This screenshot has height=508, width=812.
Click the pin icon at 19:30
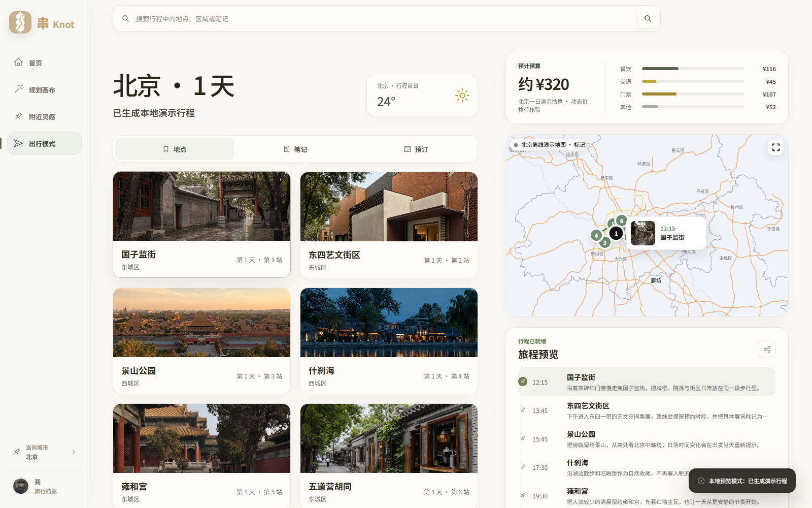(x=523, y=495)
